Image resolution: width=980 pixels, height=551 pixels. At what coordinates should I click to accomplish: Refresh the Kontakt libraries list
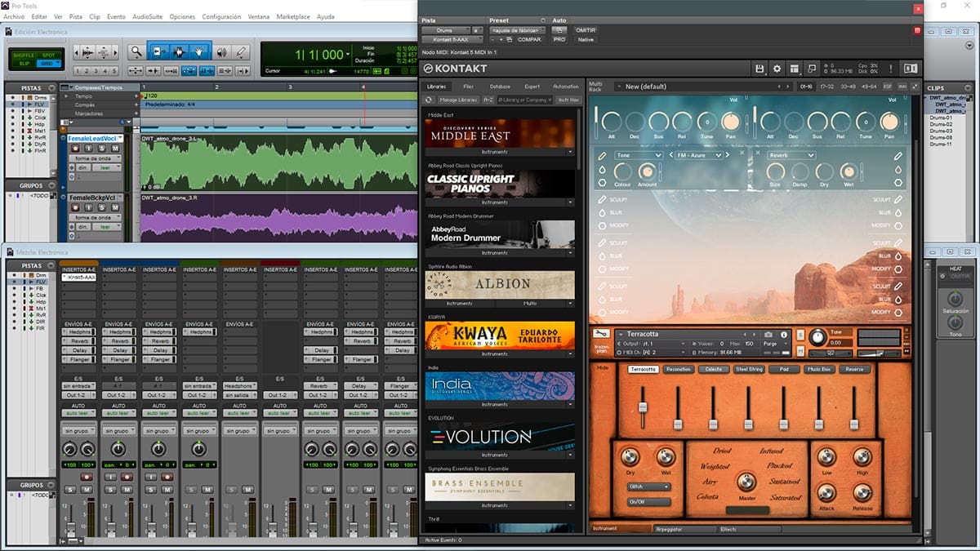pyautogui.click(x=429, y=100)
